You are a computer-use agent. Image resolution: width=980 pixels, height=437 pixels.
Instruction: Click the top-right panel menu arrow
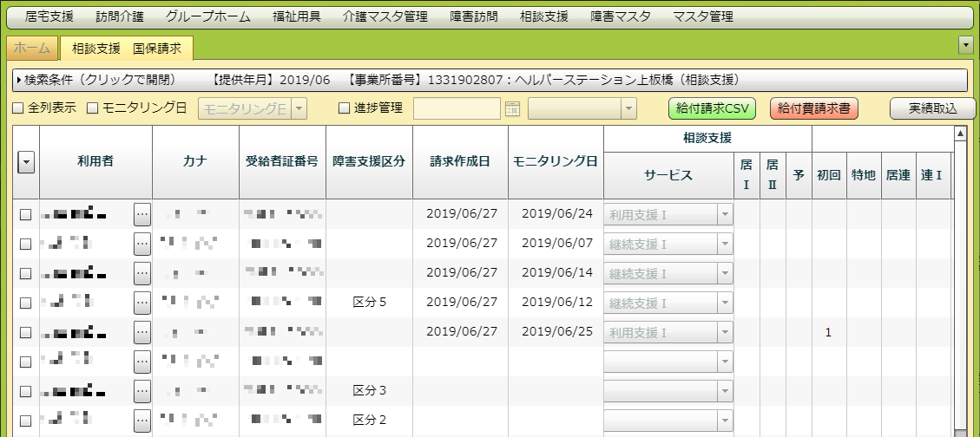(964, 46)
